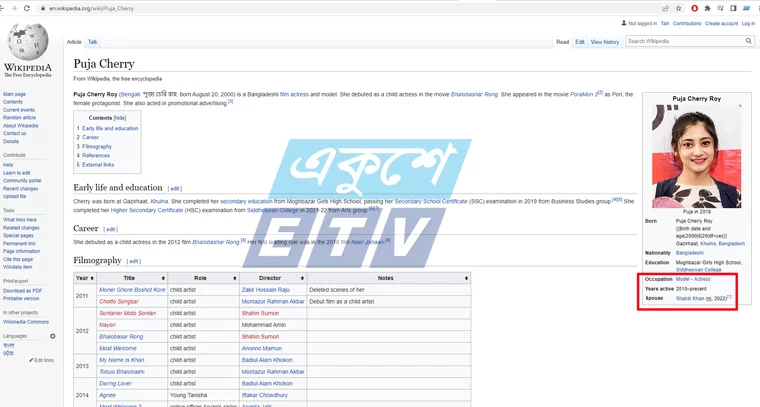Screen dimensions: 760x407
Task: Click PoraMon 2 link in intro paragraph
Action: (x=584, y=94)
